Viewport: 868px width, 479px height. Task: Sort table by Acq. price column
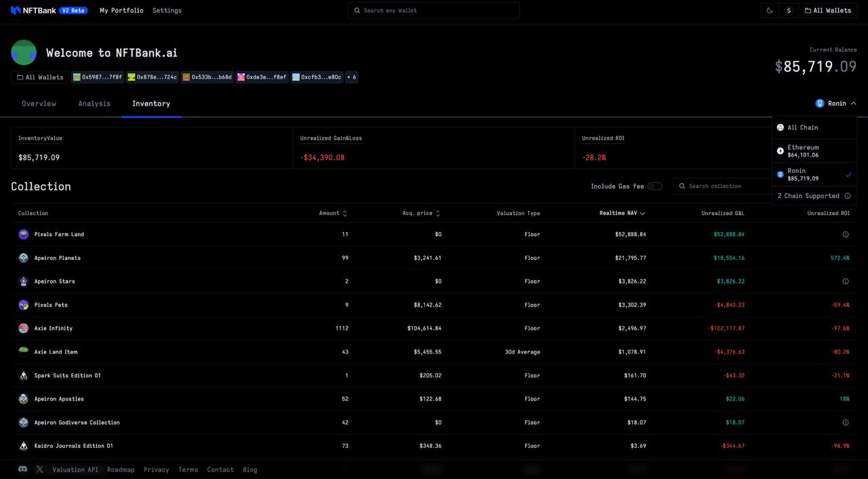coord(421,213)
